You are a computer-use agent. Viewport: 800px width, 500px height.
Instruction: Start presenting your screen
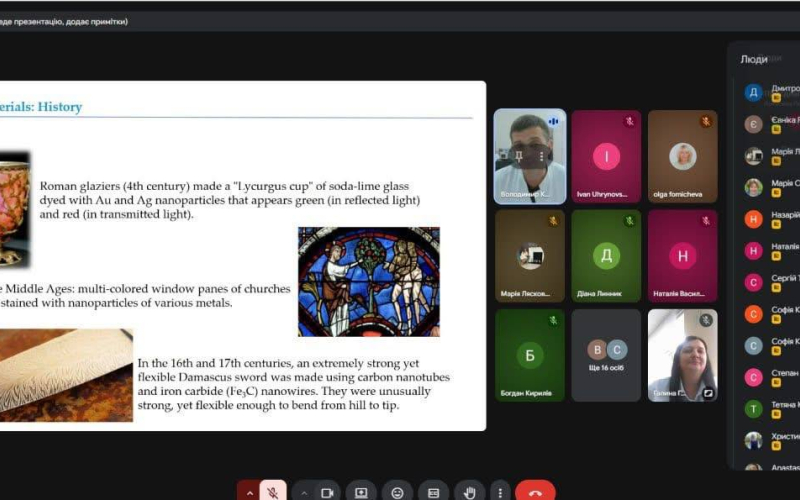361,492
